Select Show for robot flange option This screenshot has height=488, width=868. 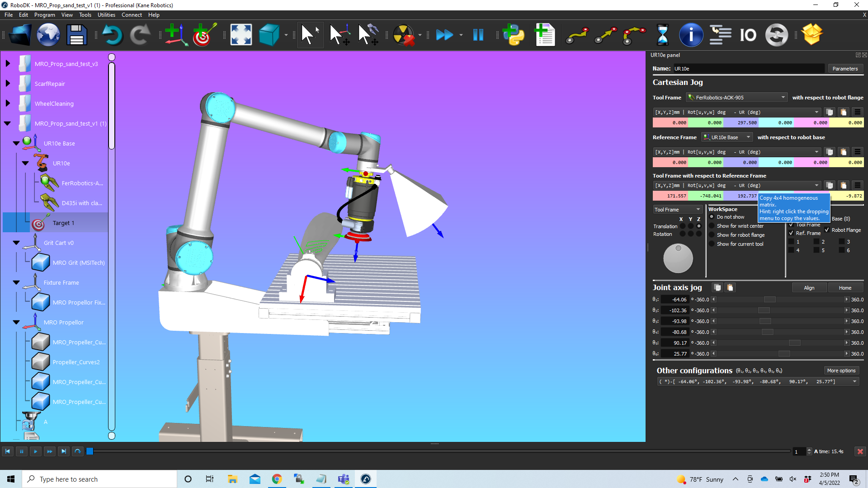click(712, 235)
